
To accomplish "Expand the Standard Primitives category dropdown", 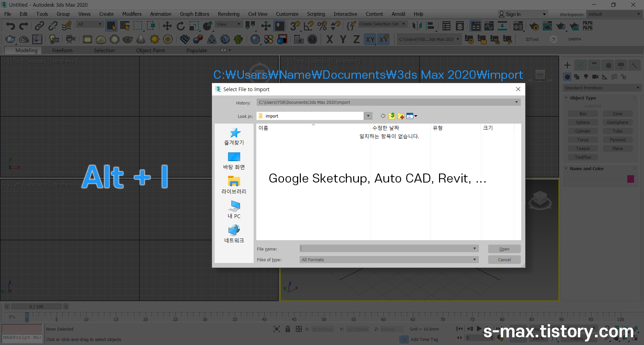I will tap(602, 88).
